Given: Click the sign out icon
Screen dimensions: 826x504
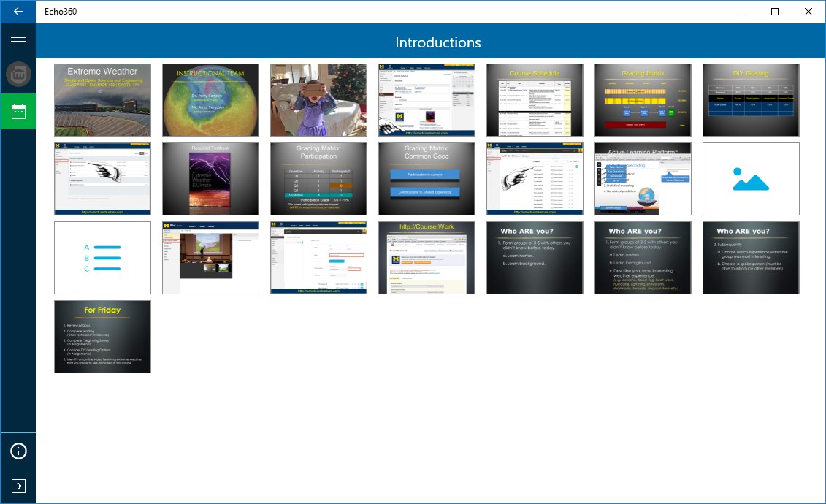Looking at the screenshot, I should (18, 486).
